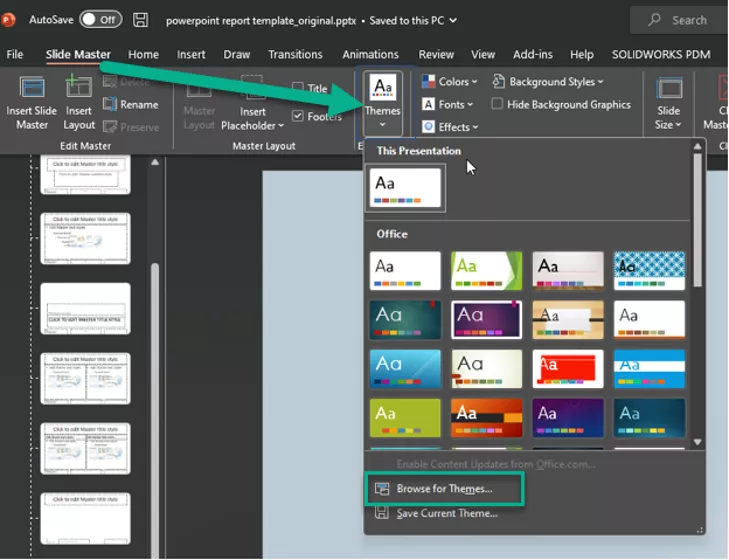Image resolution: width=729 pixels, height=560 pixels.
Task: Click the Slide Size icon
Action: pos(669,88)
